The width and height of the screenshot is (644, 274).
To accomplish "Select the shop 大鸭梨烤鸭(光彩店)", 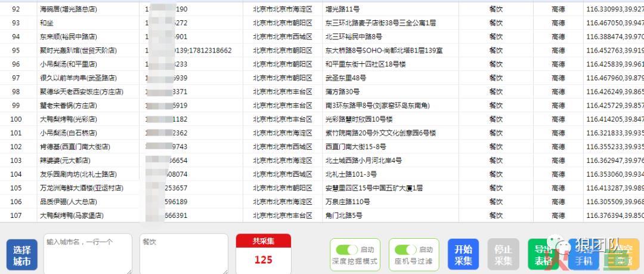I will (x=68, y=119).
